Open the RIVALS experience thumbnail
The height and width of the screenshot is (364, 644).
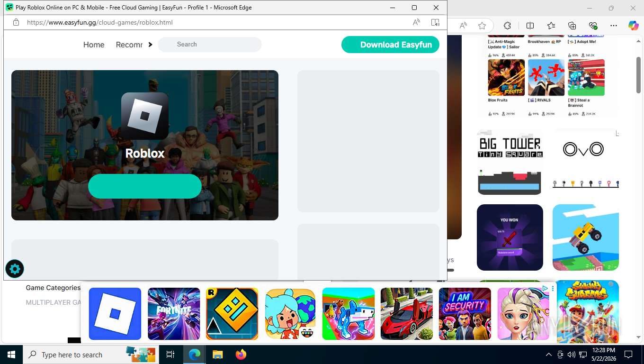tap(546, 77)
